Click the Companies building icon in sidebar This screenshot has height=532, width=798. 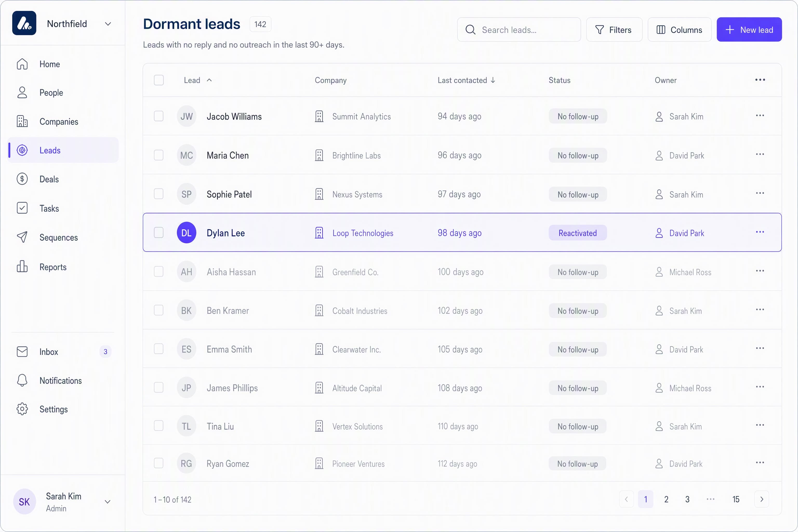(x=22, y=122)
